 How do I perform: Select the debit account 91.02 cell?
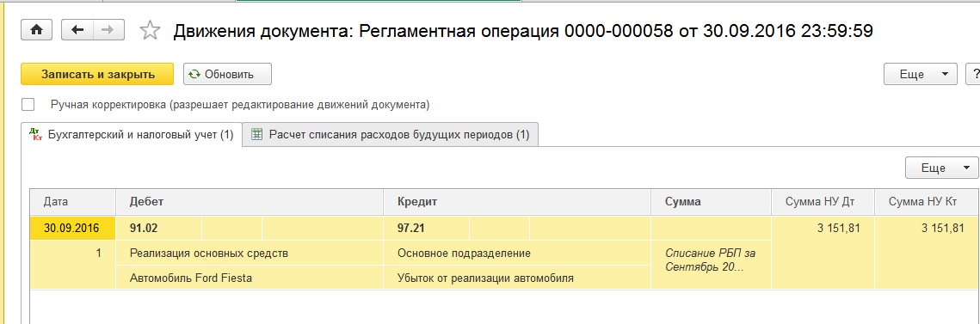tap(159, 229)
